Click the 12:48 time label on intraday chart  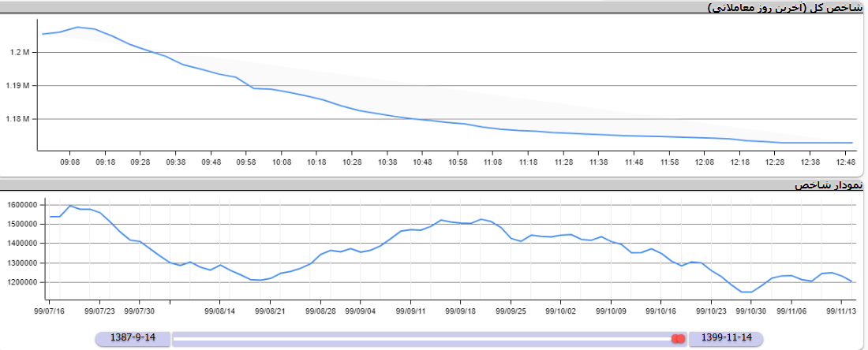tap(845, 162)
